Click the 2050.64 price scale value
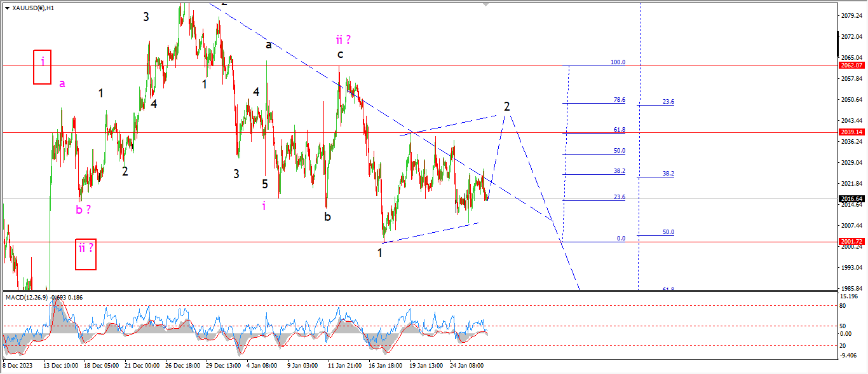This screenshot has width=868, height=374. click(851, 99)
